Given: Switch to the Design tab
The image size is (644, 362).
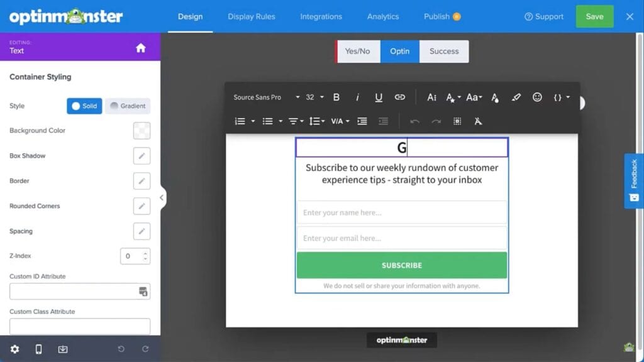Looking at the screenshot, I should 190,16.
